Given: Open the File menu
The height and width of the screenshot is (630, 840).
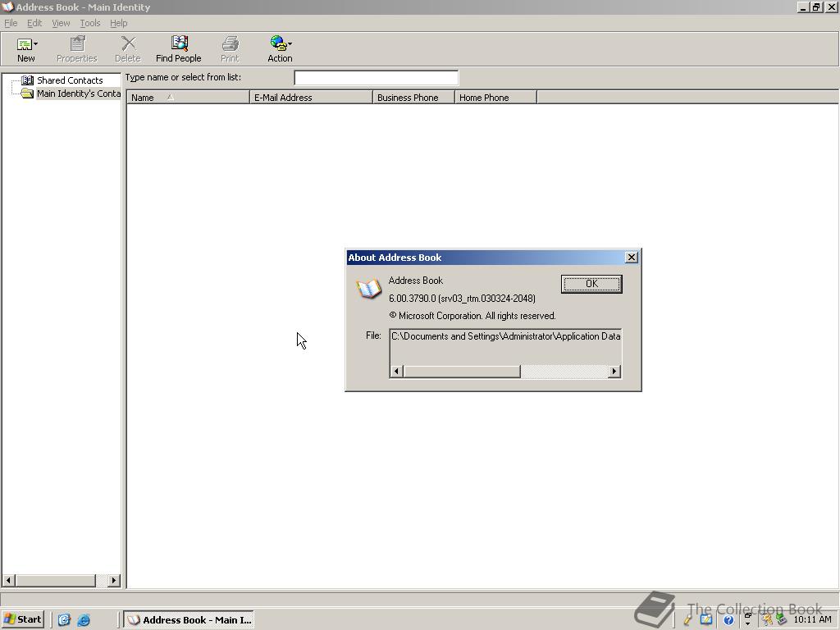Looking at the screenshot, I should (11, 23).
